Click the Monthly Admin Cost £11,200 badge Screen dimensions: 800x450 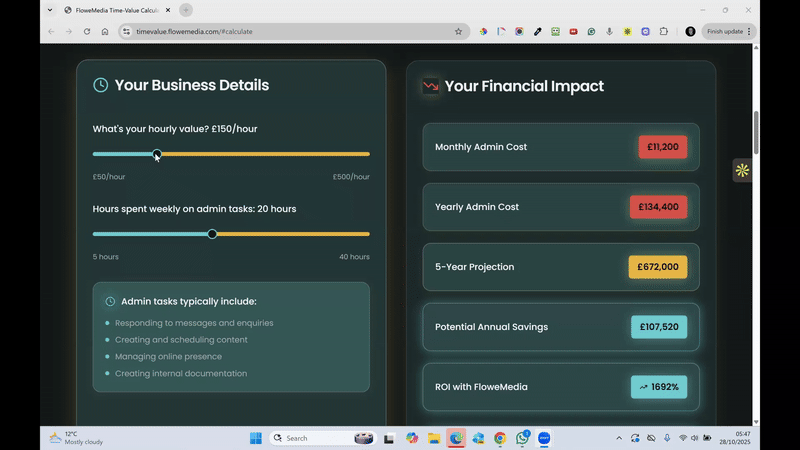coord(662,147)
